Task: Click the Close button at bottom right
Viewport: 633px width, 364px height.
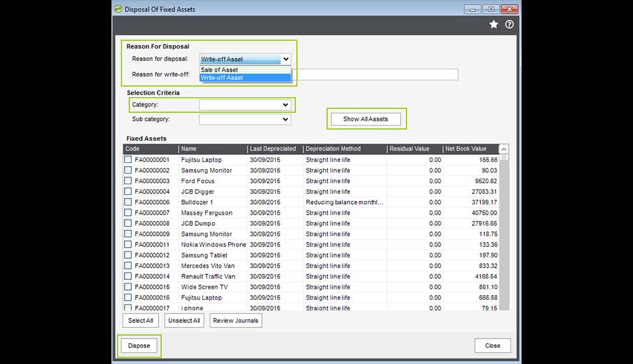Action: pos(492,346)
